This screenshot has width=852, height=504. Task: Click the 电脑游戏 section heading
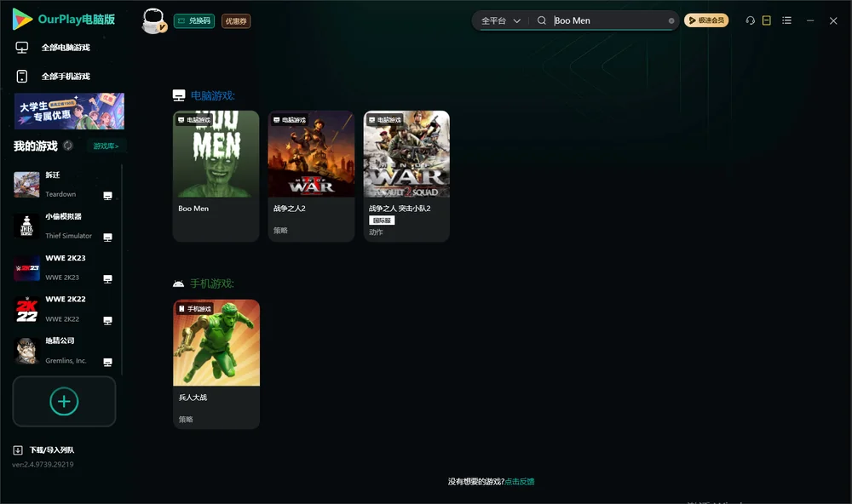pos(212,96)
